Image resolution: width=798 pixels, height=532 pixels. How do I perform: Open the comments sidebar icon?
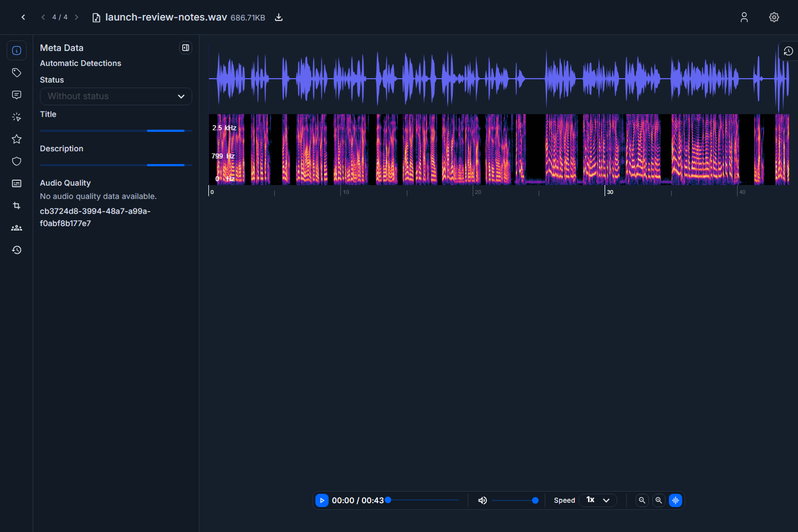(x=17, y=95)
